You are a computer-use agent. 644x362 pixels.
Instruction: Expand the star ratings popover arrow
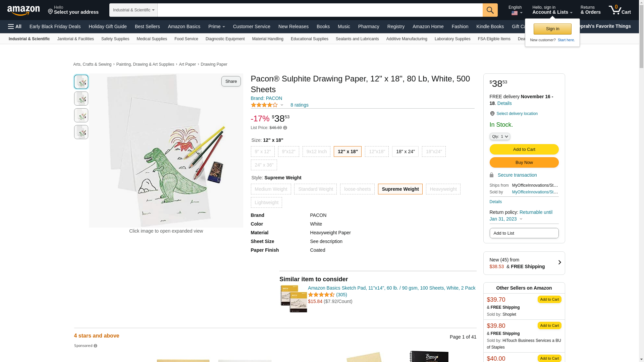[282, 105]
